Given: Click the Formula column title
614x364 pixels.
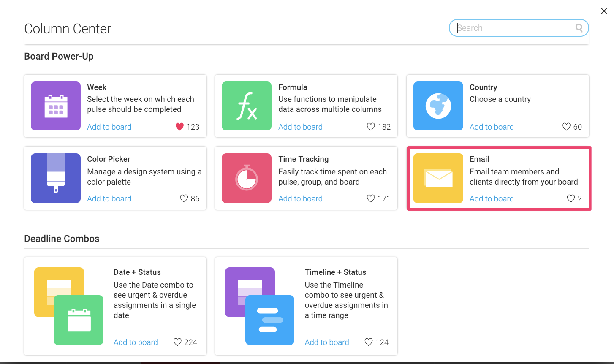Looking at the screenshot, I should pos(293,87).
